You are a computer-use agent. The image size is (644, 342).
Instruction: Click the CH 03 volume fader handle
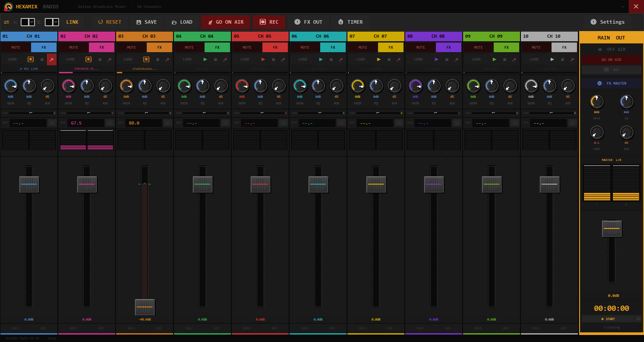tap(145, 307)
